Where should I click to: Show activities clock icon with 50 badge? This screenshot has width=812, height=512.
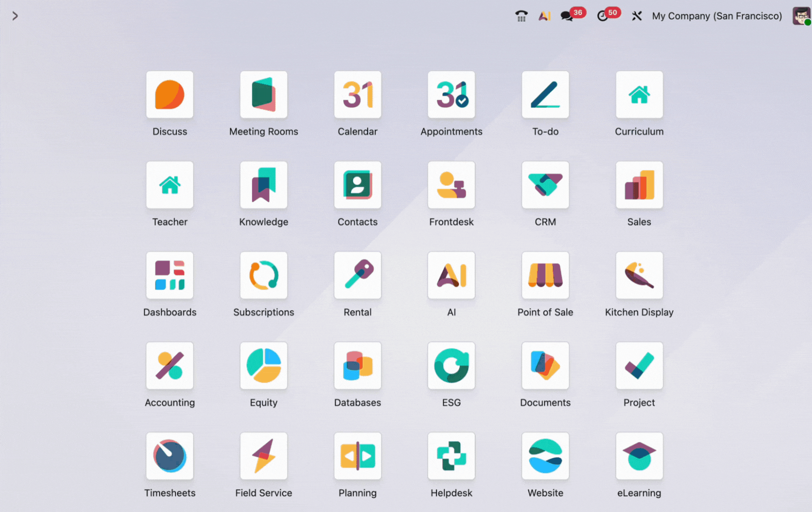pos(603,16)
